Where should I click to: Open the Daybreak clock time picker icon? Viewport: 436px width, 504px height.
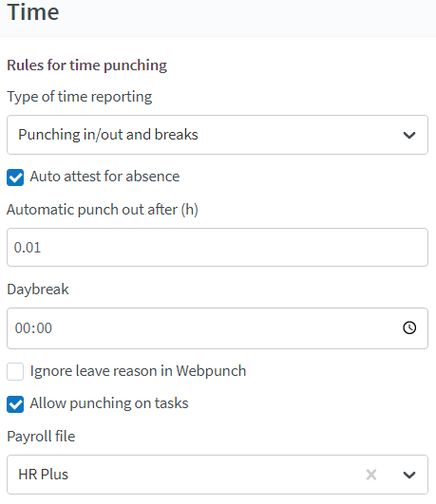409,327
